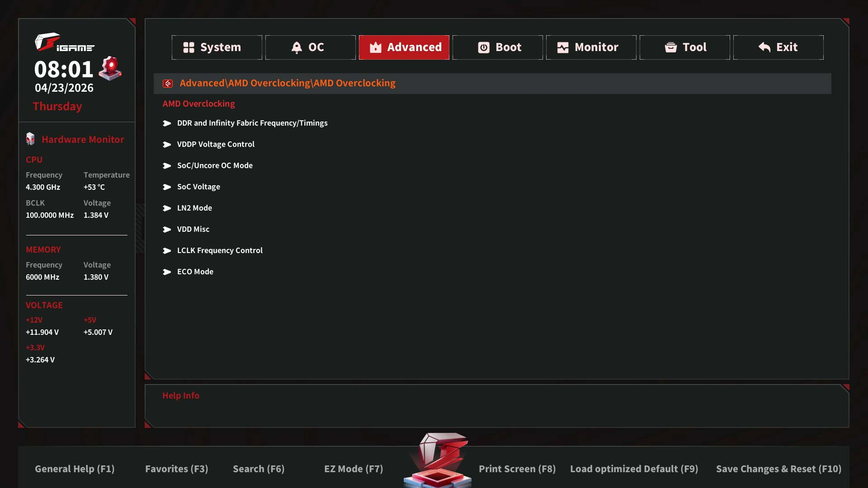The width and height of the screenshot is (868, 488).
Task: Click the Hardware Monitor title
Action: pos(83,140)
